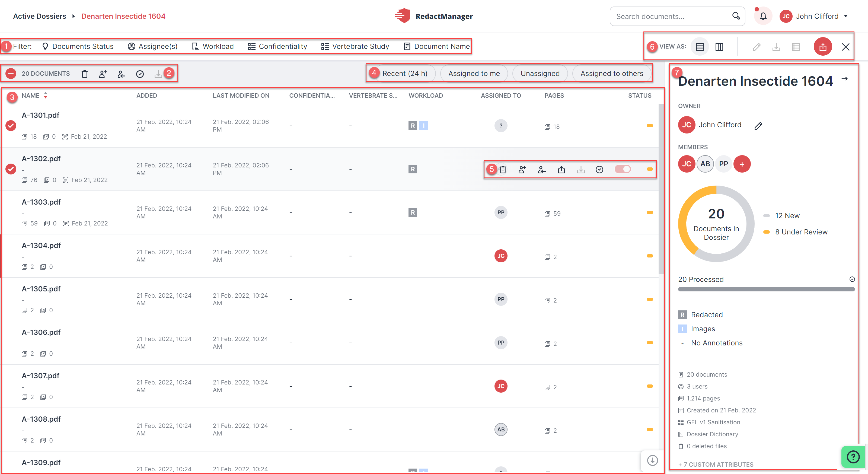Go to Active Dossiers breadcrumb
This screenshot has height=474, width=868.
coord(39,16)
